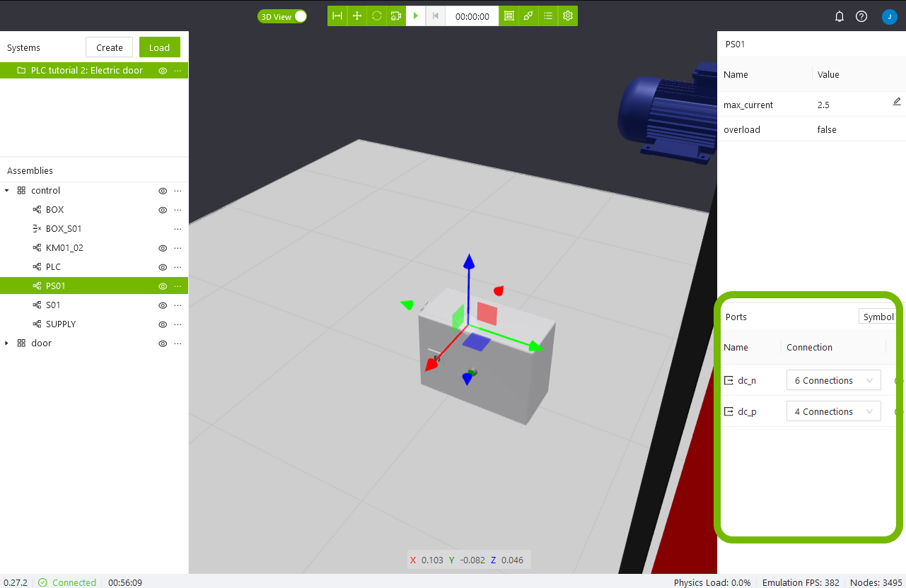The height and width of the screenshot is (588, 906).
Task: Edit max_current value with pencil icon
Action: click(x=897, y=102)
